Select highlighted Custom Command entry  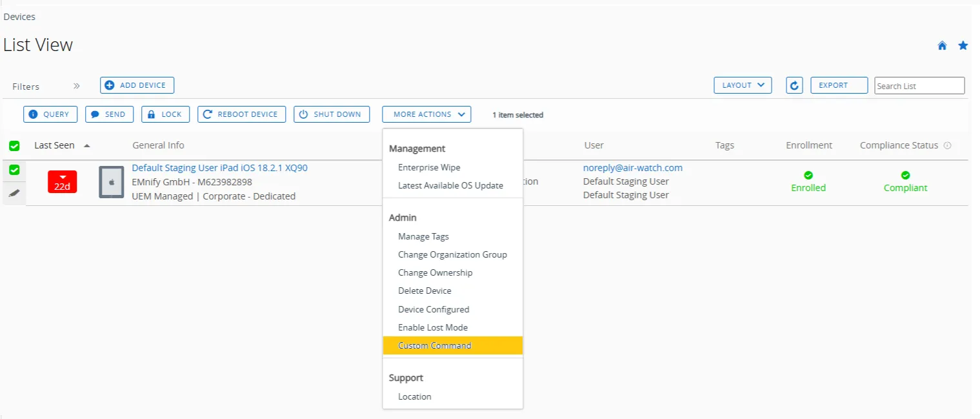(452, 345)
